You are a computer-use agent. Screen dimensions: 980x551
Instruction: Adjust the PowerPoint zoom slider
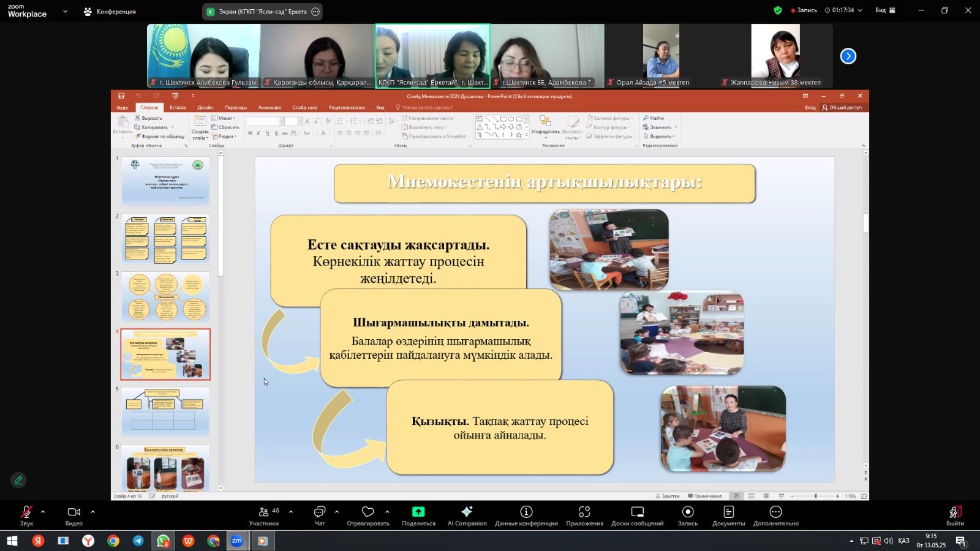[815, 496]
